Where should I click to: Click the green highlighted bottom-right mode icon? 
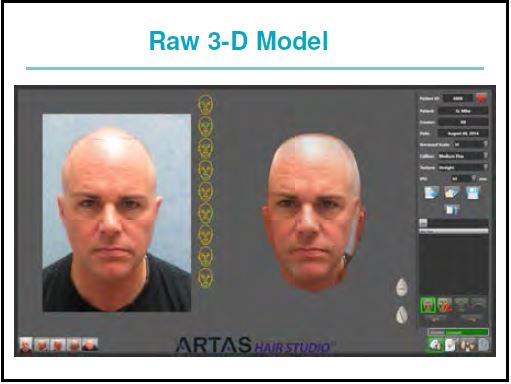point(435,345)
